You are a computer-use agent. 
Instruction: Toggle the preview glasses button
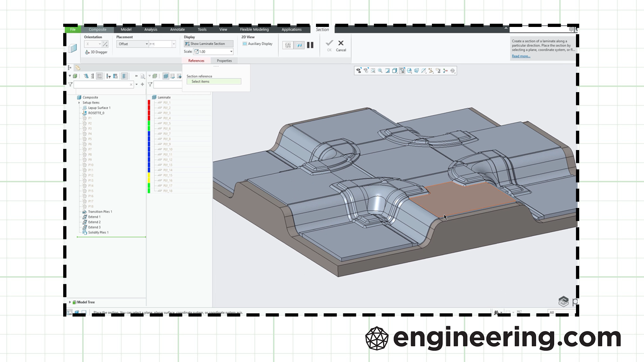click(x=299, y=45)
